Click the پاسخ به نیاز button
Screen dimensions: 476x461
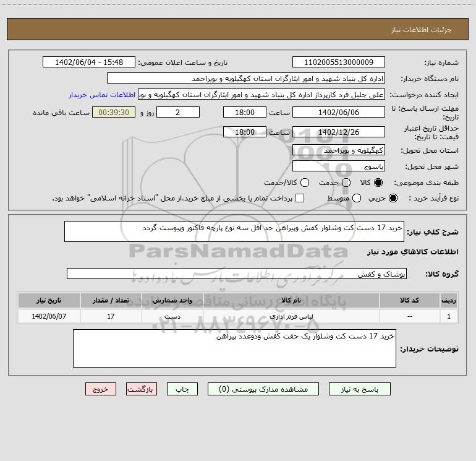tap(360, 389)
